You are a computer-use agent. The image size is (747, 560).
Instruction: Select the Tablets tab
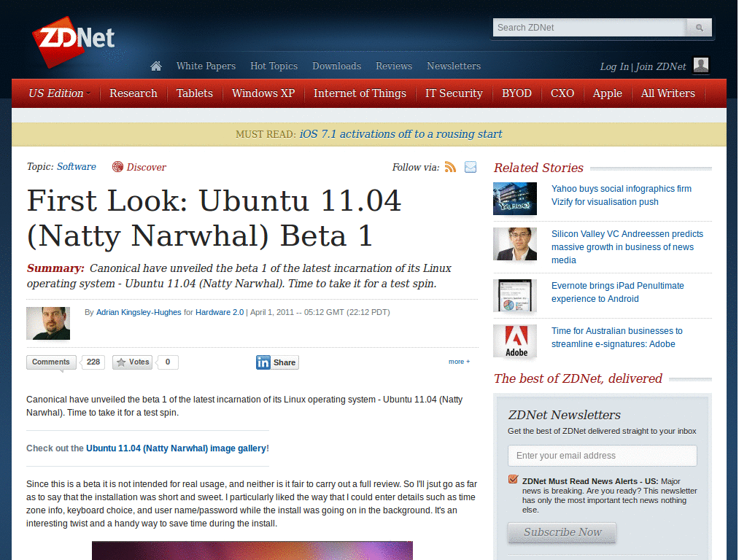click(194, 93)
